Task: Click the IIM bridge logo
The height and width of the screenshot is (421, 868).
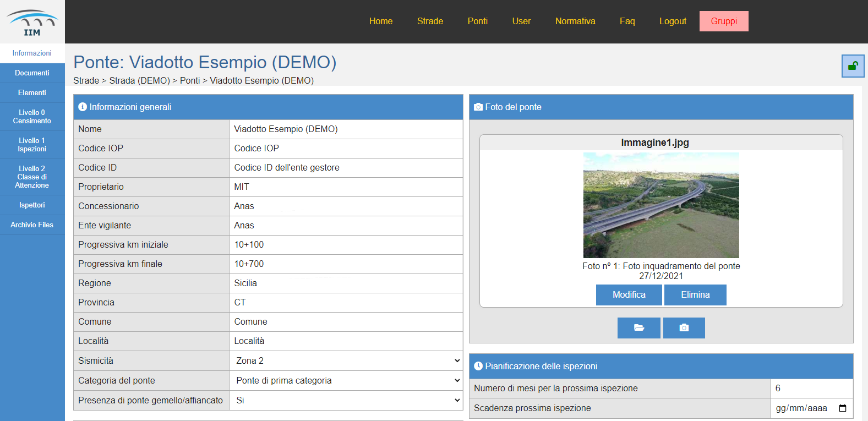Action: 32,23
